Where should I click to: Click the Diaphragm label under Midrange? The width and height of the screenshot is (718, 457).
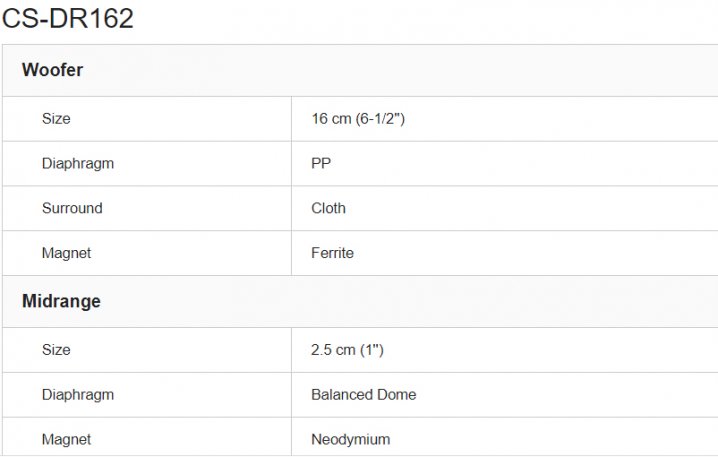pos(77,395)
